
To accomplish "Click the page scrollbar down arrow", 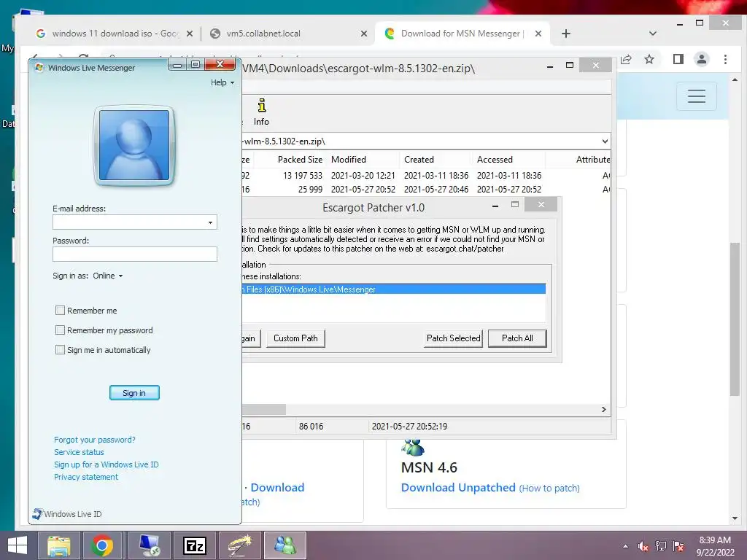I will [x=735, y=518].
